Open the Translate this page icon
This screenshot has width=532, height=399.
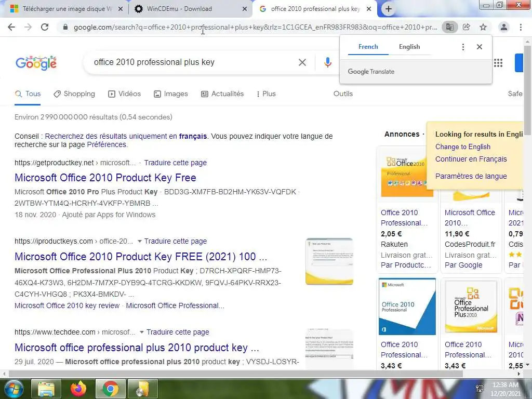click(449, 27)
